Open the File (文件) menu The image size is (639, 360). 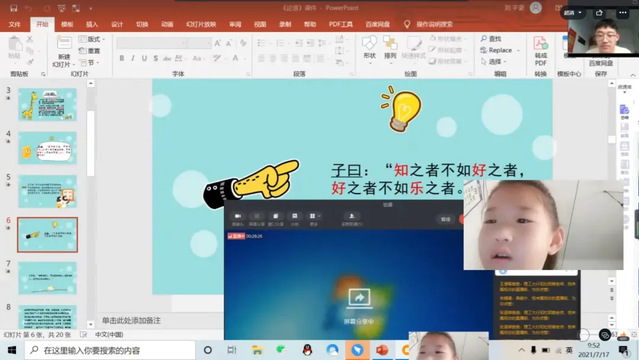(x=15, y=24)
